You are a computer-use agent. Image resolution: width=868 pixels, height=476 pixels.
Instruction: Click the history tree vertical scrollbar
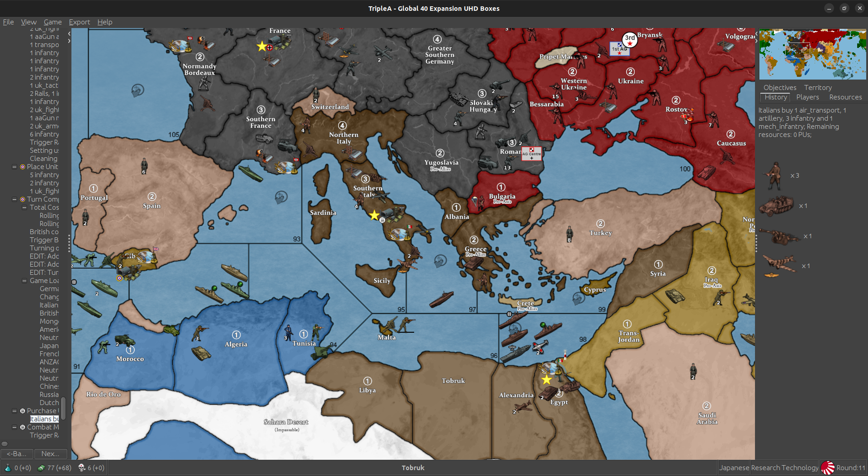pos(63,408)
